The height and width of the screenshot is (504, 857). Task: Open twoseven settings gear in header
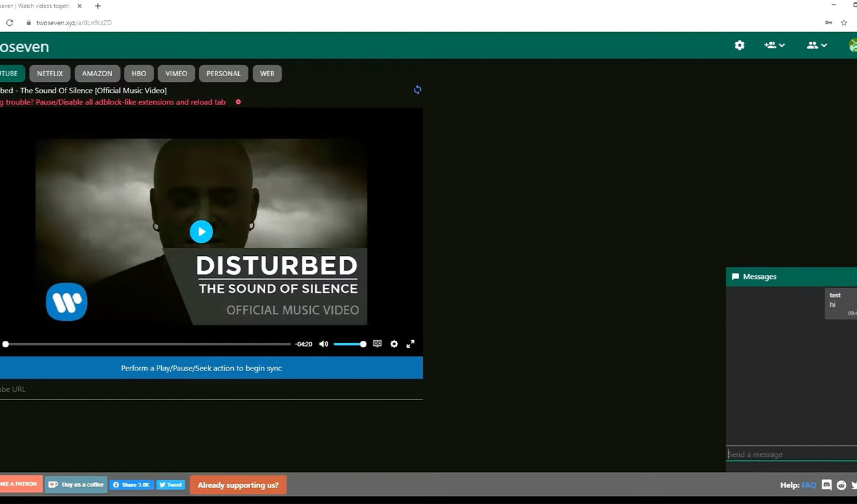[740, 45]
